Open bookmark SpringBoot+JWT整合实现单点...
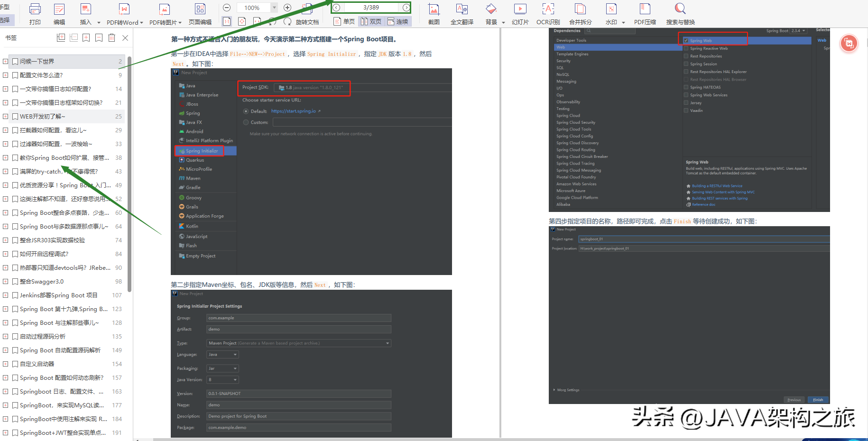 point(63,432)
